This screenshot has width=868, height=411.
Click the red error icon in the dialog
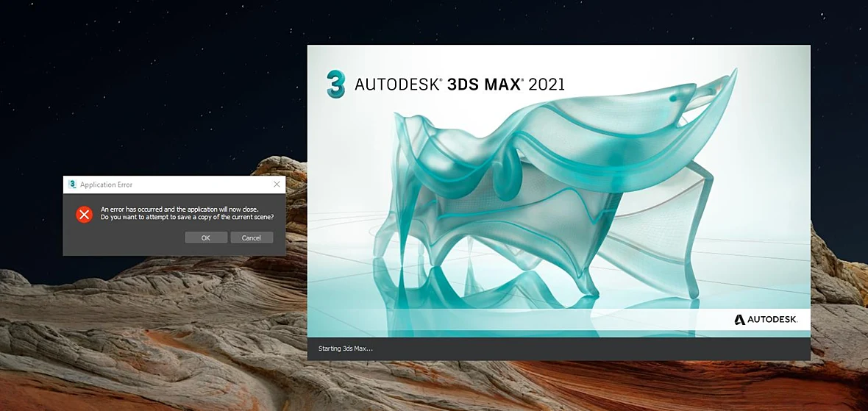(x=84, y=214)
